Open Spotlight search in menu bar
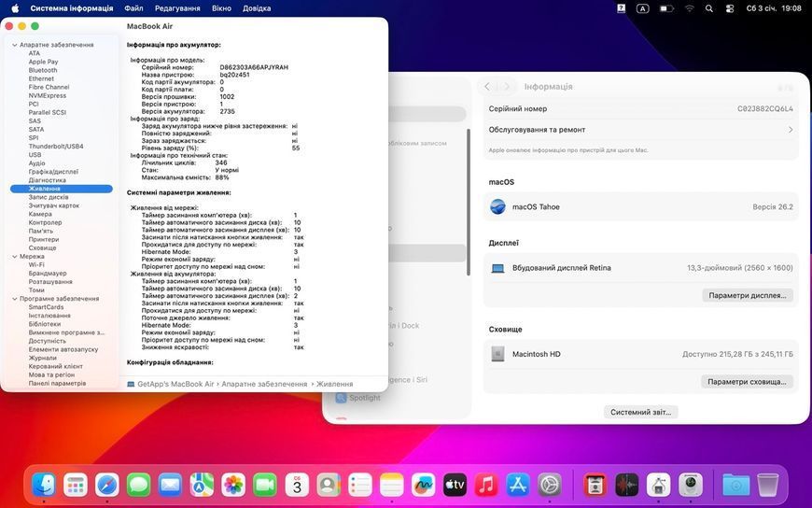The height and width of the screenshot is (508, 812). pyautogui.click(x=709, y=8)
